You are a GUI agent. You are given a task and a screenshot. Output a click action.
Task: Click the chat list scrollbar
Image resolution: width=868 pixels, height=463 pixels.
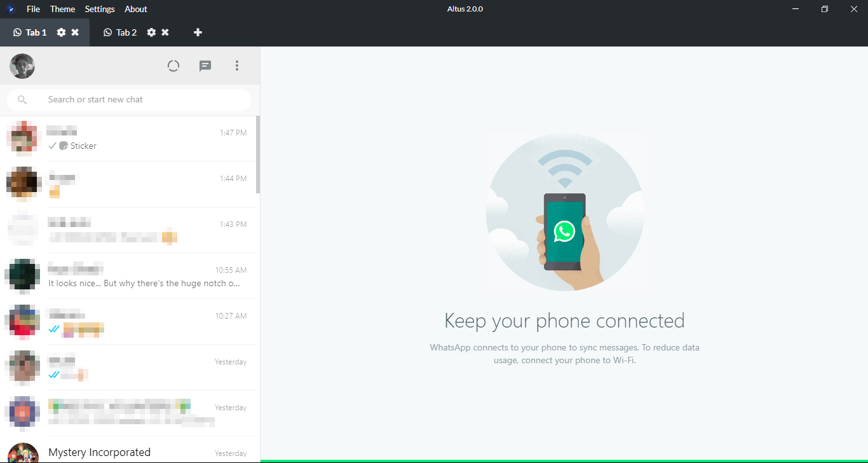pyautogui.click(x=258, y=155)
